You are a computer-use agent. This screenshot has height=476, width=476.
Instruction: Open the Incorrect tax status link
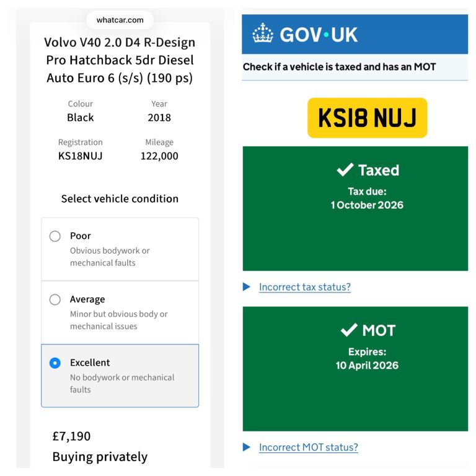pyautogui.click(x=304, y=287)
